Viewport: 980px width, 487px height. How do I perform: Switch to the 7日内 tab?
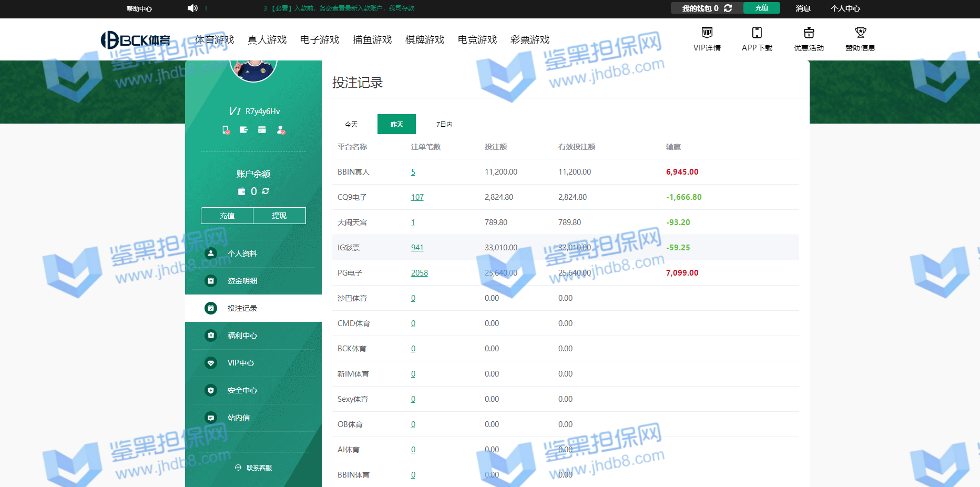[x=444, y=124]
